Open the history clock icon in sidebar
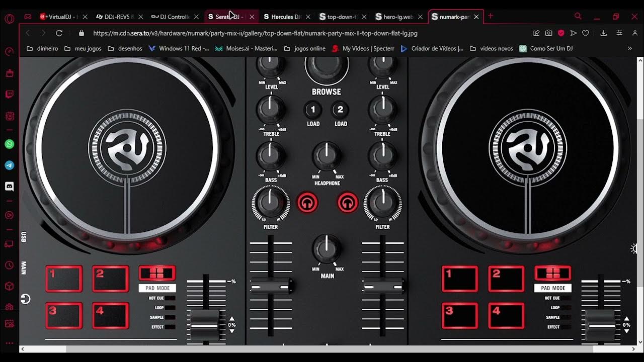644x362 pixels. point(9,265)
